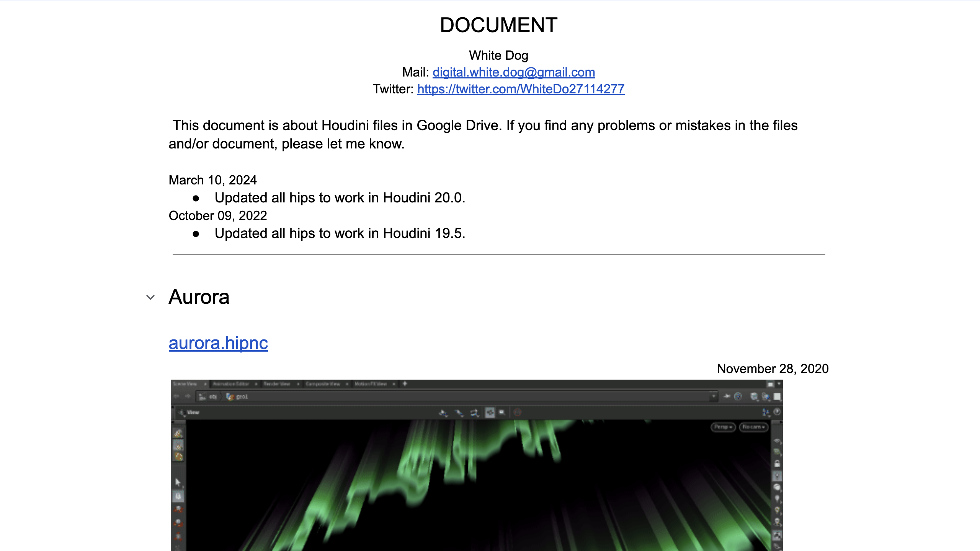Toggle the lock camera padlock icon
The image size is (980, 551).
coord(777,464)
